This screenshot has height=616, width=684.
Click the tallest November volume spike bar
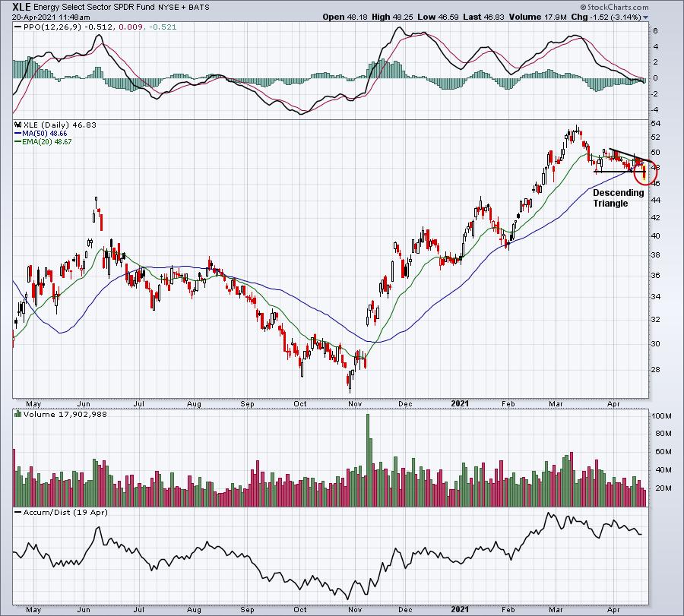click(x=368, y=460)
